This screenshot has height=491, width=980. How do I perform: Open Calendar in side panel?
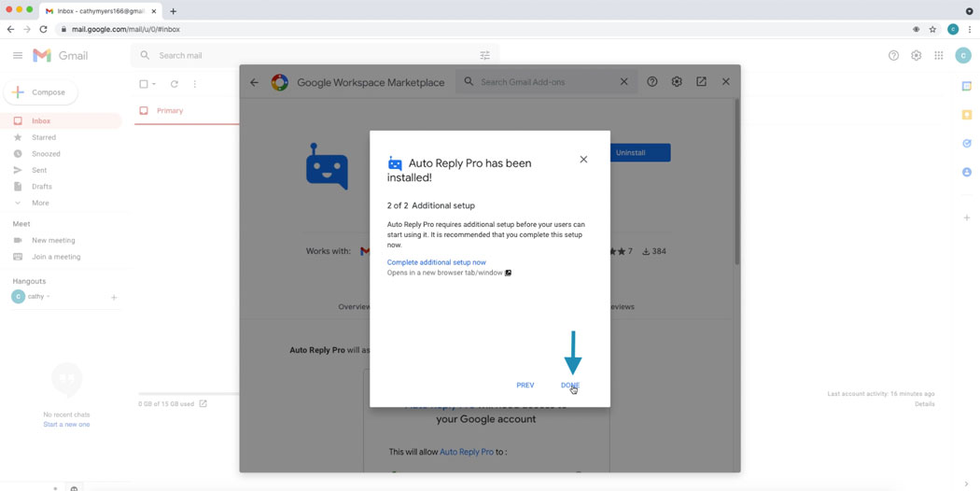pos(967,86)
